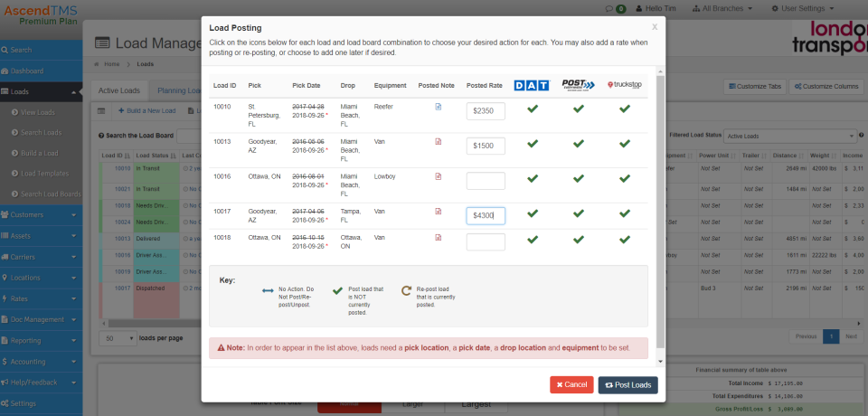Expand the Assets sidebar section
Viewport: 868px width, 416px height.
pos(41,236)
